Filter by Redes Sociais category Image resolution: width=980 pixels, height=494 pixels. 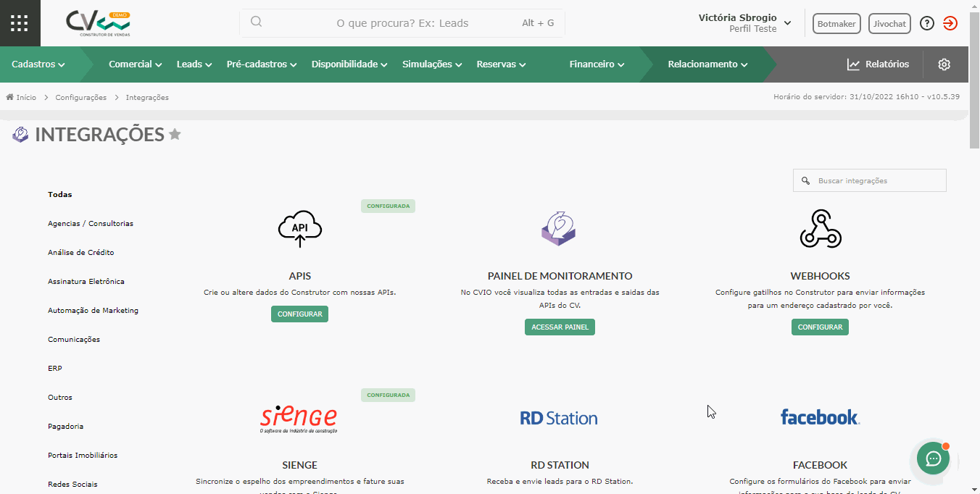[72, 484]
